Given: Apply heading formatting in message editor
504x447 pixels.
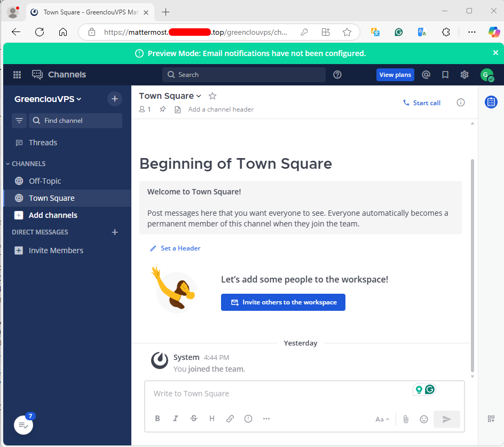Looking at the screenshot, I should pos(212,418).
